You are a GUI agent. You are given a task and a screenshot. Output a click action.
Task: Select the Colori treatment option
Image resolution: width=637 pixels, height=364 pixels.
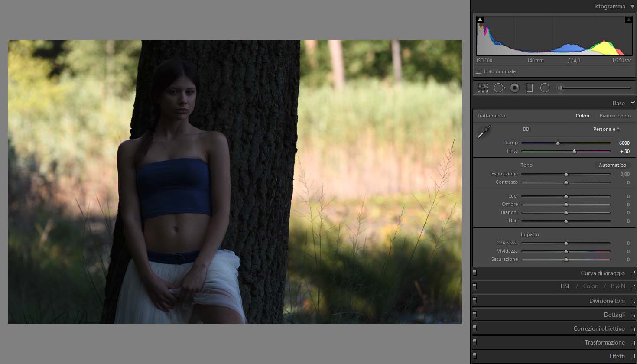point(582,116)
